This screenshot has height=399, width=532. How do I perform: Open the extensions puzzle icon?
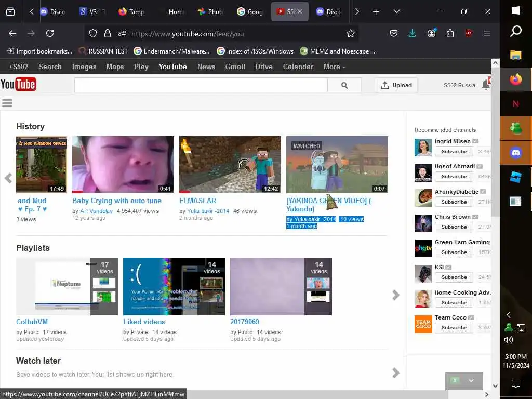point(450,33)
